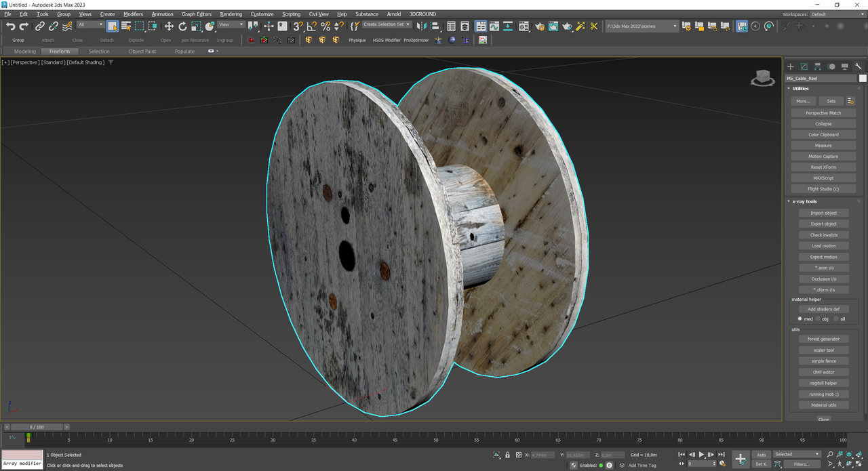Open the Create Selection Set dropdown
This screenshot has height=471, width=868.
pyautogui.click(x=387, y=24)
